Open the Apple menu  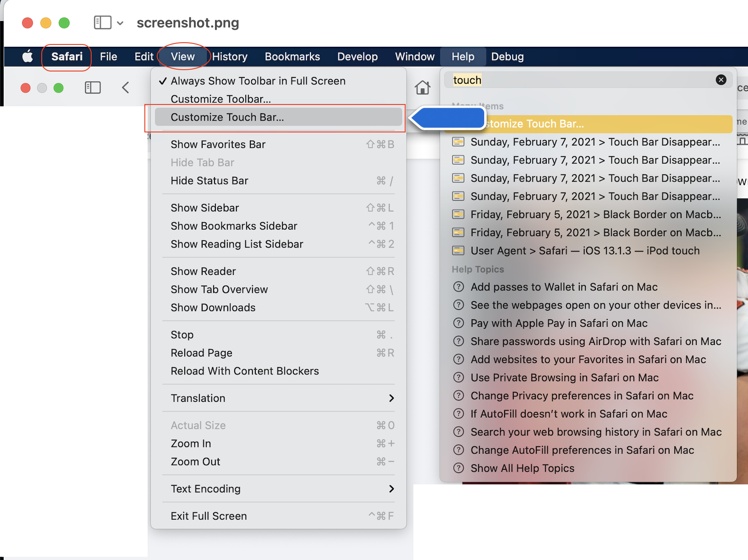(27, 56)
